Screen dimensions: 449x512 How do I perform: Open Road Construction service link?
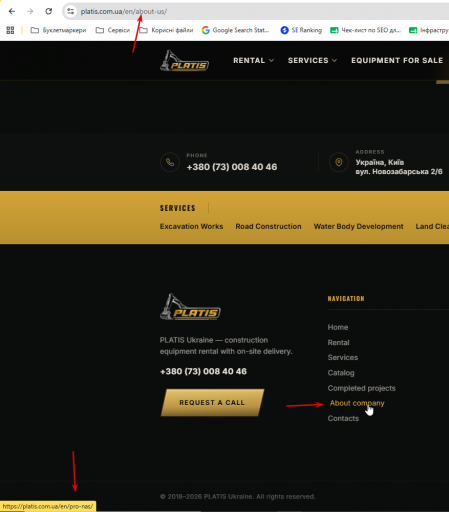(268, 226)
